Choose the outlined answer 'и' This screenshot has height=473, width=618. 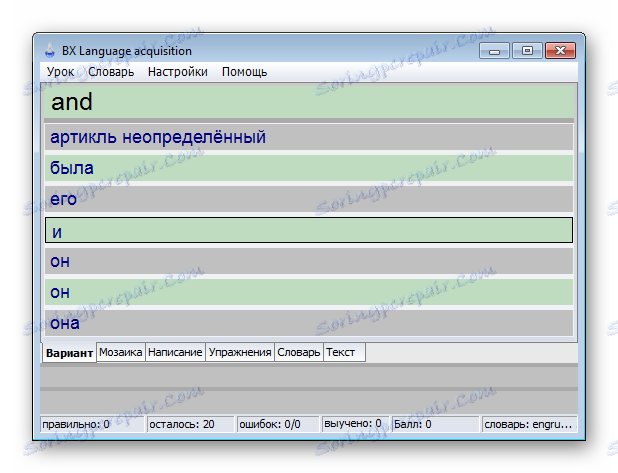click(309, 230)
